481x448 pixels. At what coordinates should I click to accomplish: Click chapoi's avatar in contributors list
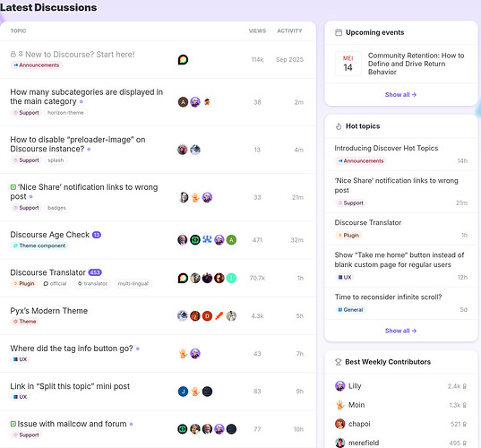pos(339,424)
